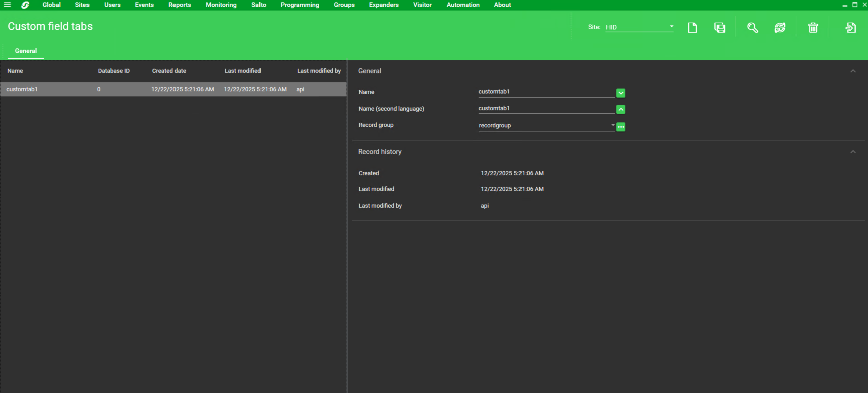Open the Record group dropdown

547,126
